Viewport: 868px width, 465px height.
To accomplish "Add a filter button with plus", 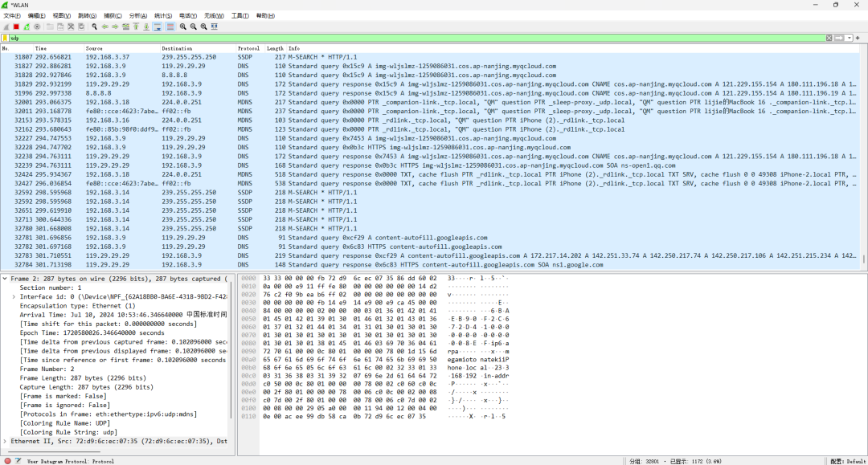I will point(858,39).
